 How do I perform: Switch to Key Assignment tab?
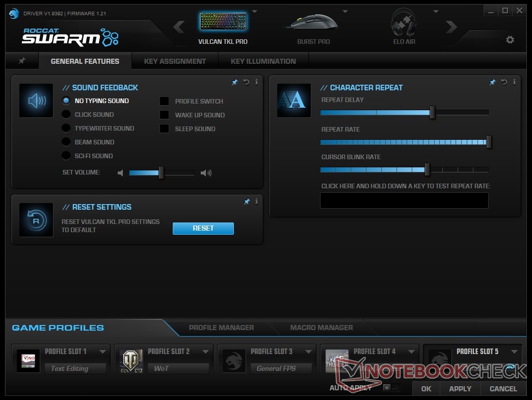click(175, 61)
